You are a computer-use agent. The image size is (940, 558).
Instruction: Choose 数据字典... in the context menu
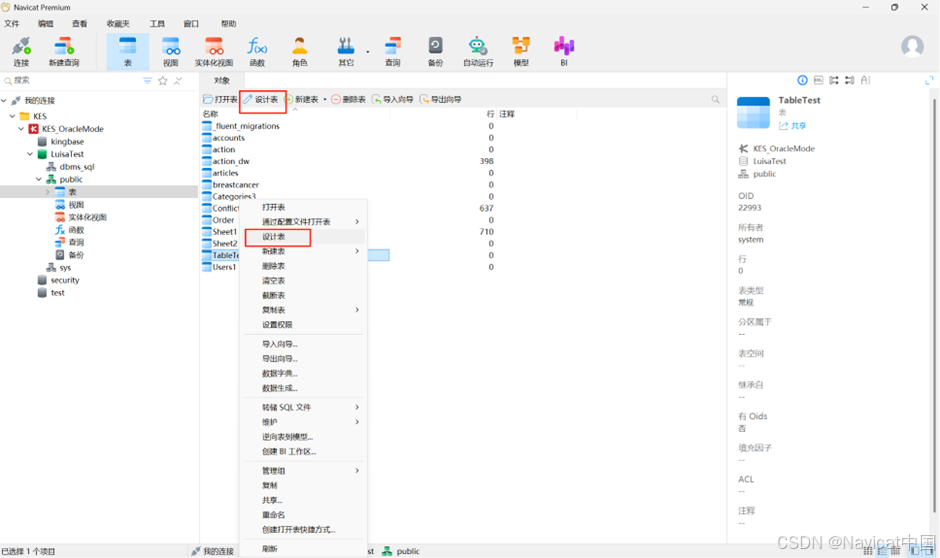pos(303,373)
